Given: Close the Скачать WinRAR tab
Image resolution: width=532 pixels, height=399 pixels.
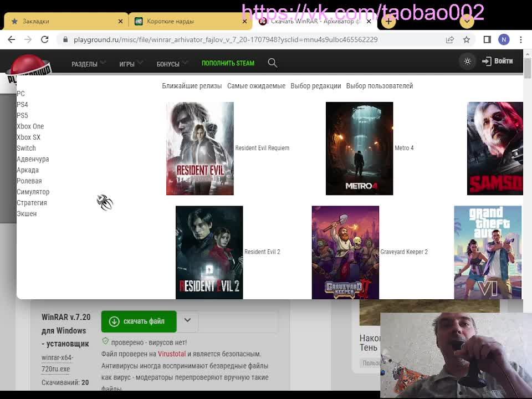Looking at the screenshot, I should 369,22.
